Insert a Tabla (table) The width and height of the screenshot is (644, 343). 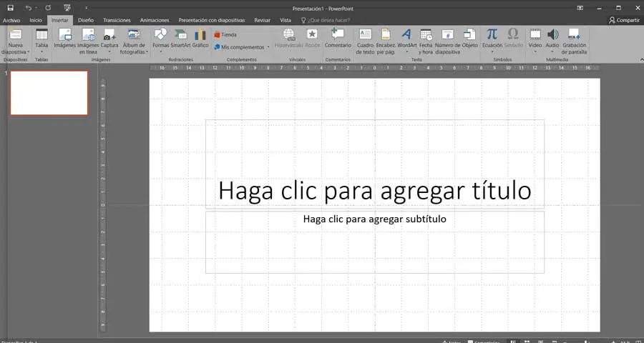click(x=42, y=41)
